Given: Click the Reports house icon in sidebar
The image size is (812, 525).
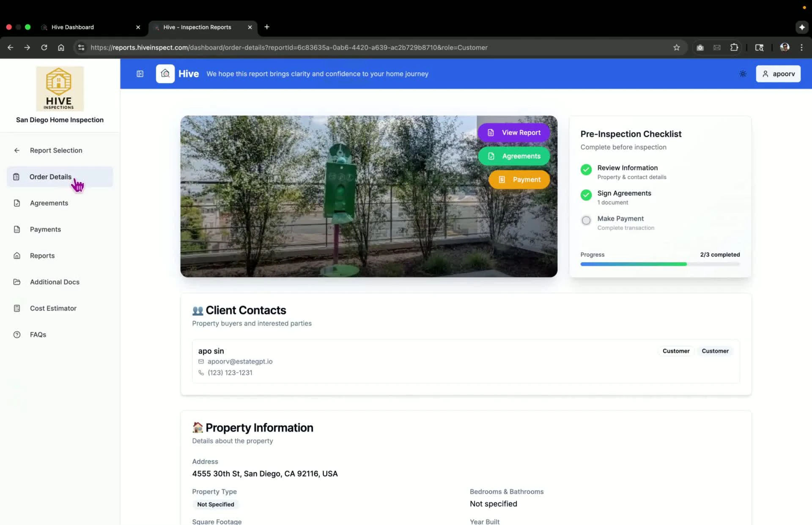Looking at the screenshot, I should (17, 256).
